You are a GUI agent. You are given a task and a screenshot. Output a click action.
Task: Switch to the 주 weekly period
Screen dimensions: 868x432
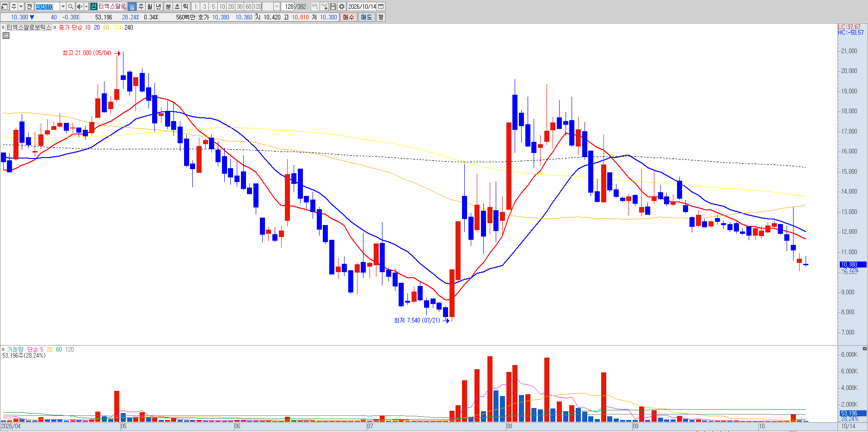[141, 6]
